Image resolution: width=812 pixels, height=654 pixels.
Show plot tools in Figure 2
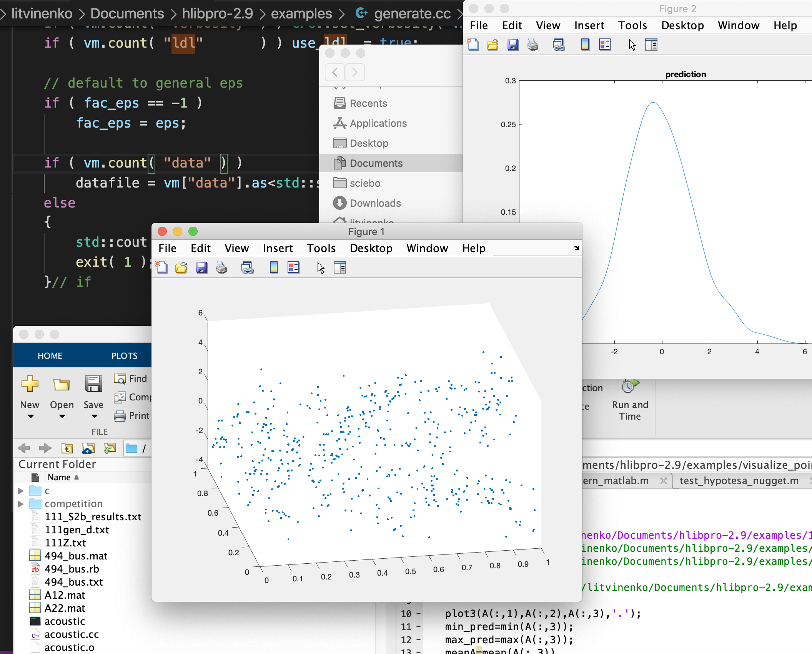(652, 45)
